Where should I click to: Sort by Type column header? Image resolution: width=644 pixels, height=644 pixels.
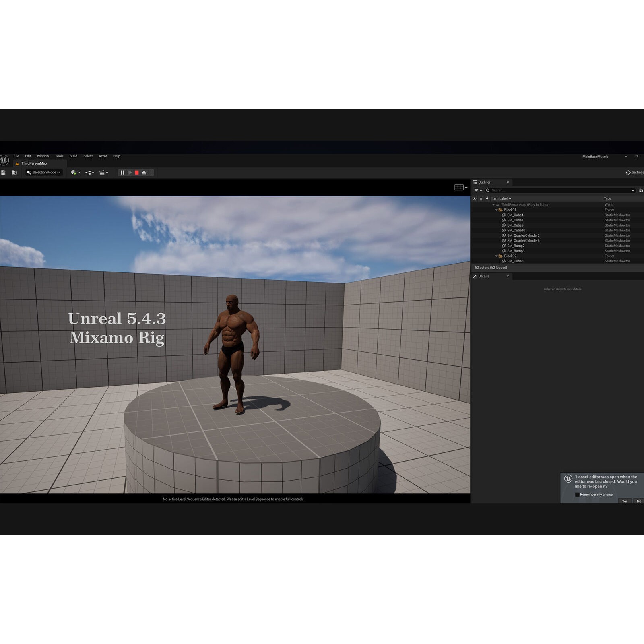pos(607,198)
